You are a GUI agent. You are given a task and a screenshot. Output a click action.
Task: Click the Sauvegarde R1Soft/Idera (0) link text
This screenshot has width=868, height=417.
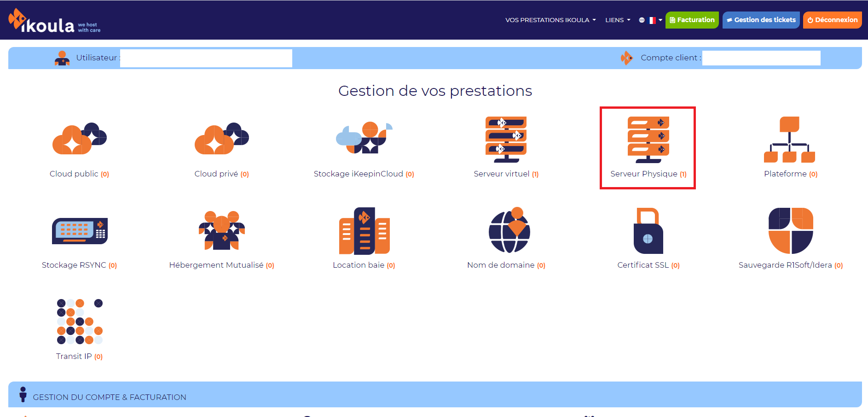tap(791, 265)
